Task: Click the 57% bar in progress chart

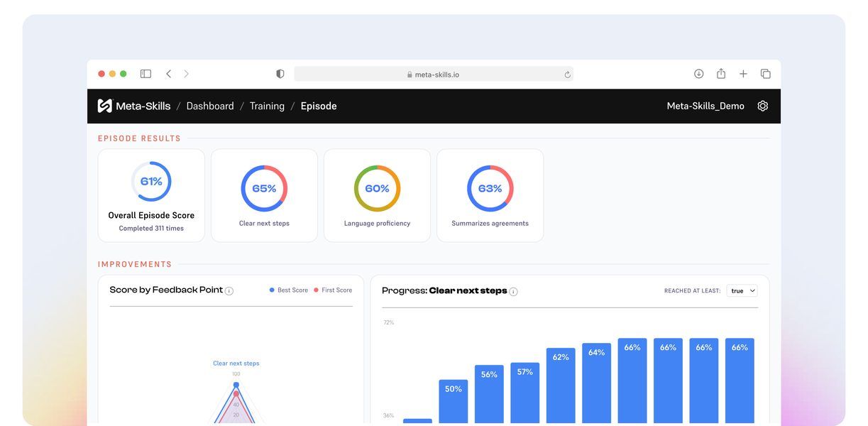Action: click(x=524, y=393)
